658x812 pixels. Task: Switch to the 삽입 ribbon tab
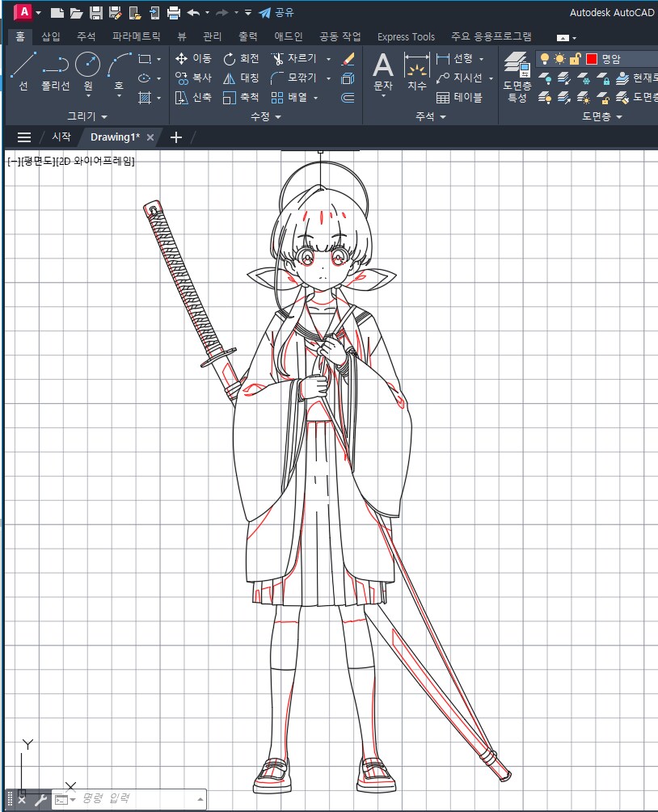click(x=51, y=36)
